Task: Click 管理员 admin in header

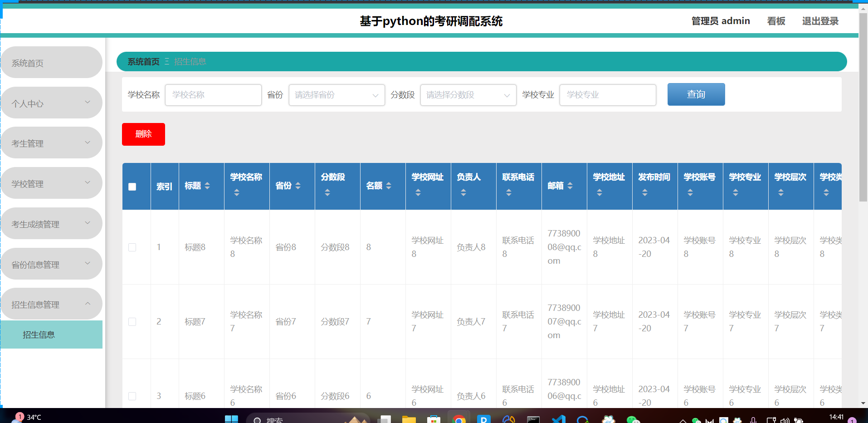Action: [720, 21]
